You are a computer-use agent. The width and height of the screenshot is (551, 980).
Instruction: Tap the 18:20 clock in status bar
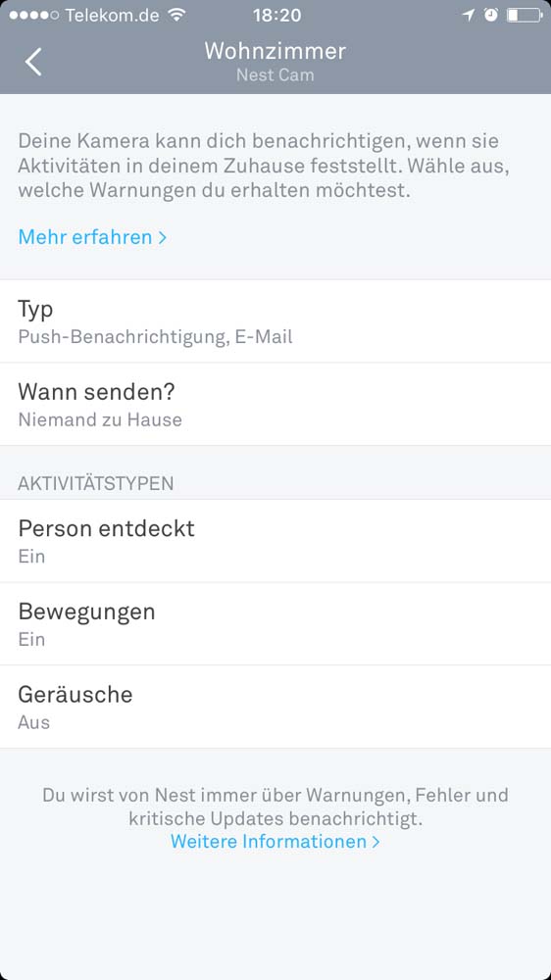276,15
